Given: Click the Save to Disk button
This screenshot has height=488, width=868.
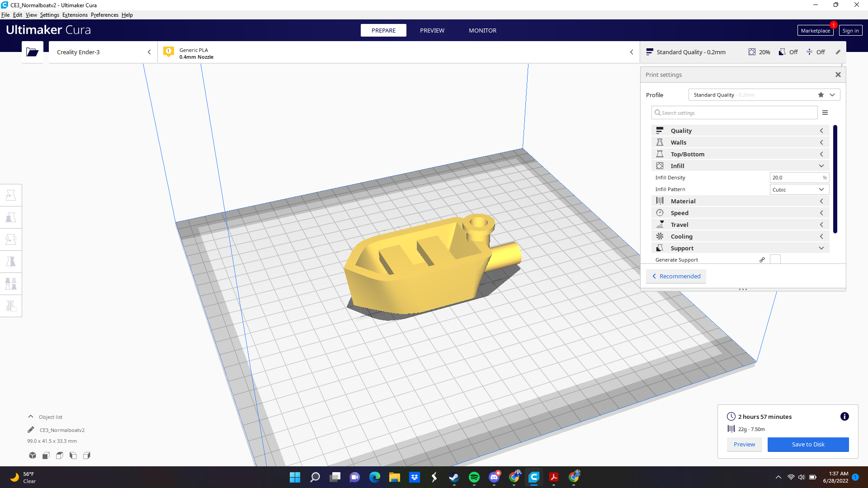Looking at the screenshot, I should pos(808,444).
